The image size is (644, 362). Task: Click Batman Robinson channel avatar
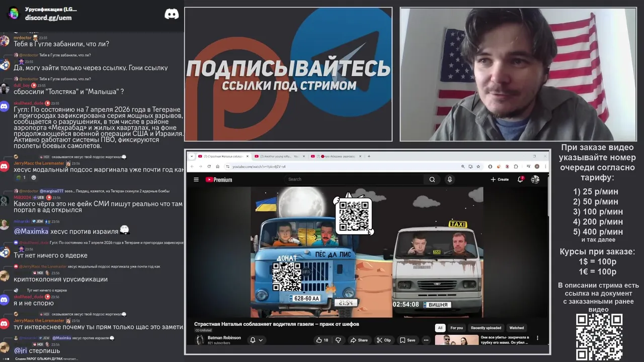(x=200, y=340)
